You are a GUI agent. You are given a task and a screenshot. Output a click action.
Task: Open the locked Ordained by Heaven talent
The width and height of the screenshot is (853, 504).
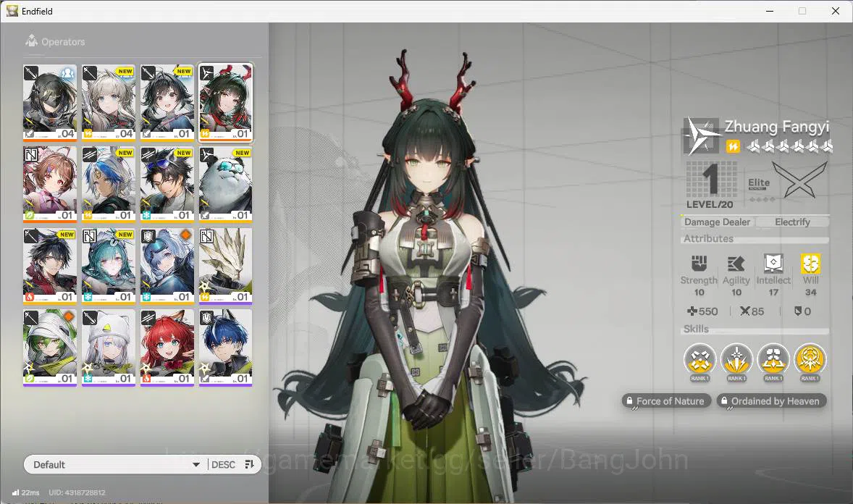771,401
